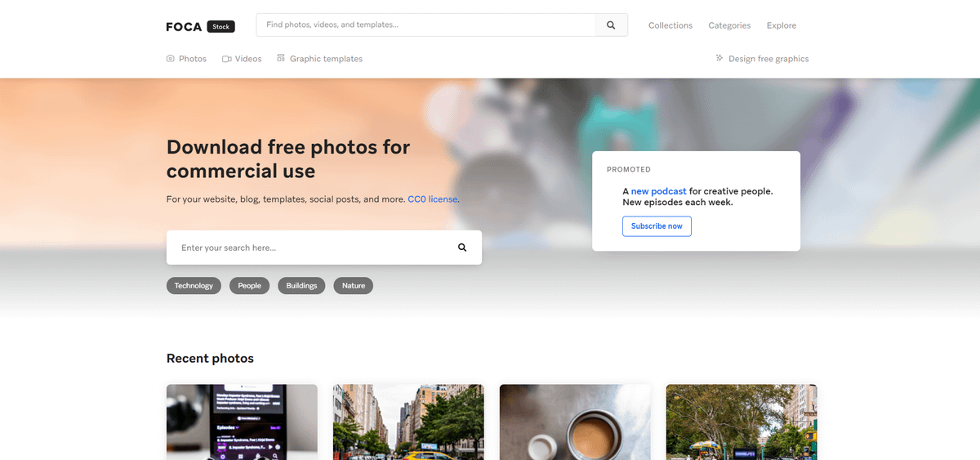
Task: Open the Collections menu
Action: click(x=670, y=25)
